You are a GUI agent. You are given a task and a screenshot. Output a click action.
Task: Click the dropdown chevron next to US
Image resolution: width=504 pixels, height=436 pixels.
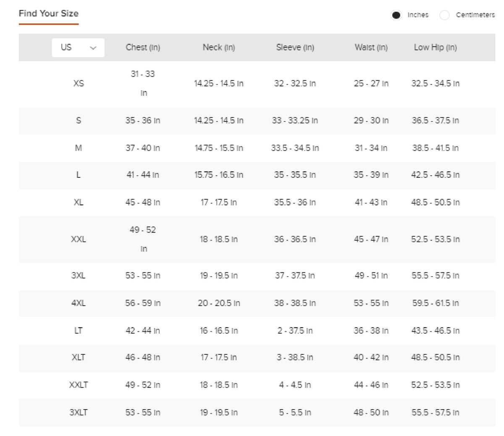pos(93,48)
